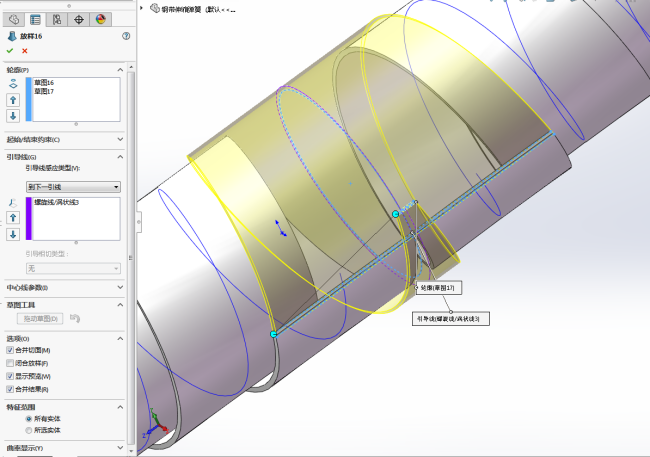650x457 pixels.
Task: Click the blue profile color bar
Action: (29, 100)
